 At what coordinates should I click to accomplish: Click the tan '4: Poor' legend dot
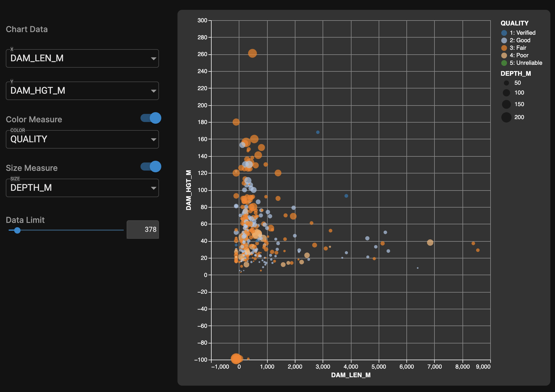point(504,55)
